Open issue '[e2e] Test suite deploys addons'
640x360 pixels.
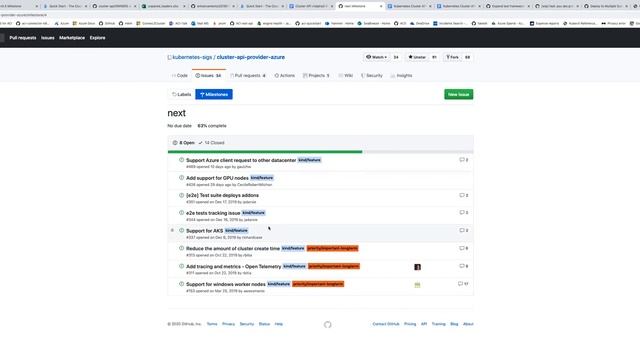(x=222, y=196)
